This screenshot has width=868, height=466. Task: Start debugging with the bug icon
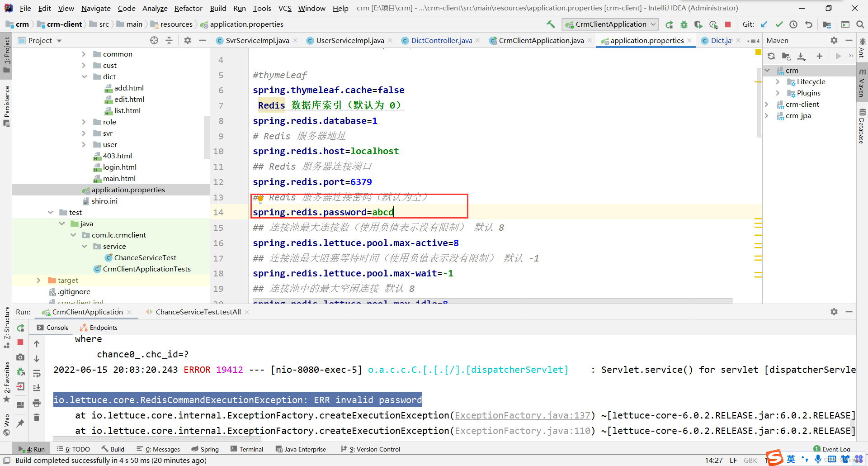point(684,24)
